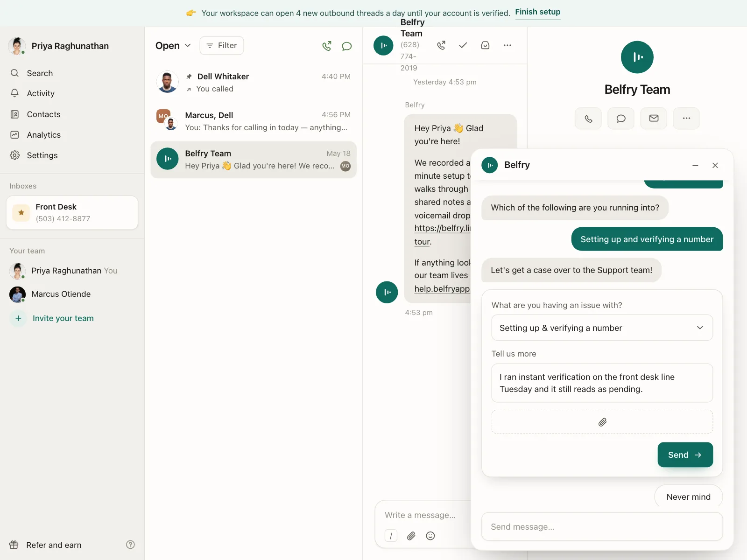Click the Send message input in chat widget
The width and height of the screenshot is (747, 560).
[x=602, y=527]
